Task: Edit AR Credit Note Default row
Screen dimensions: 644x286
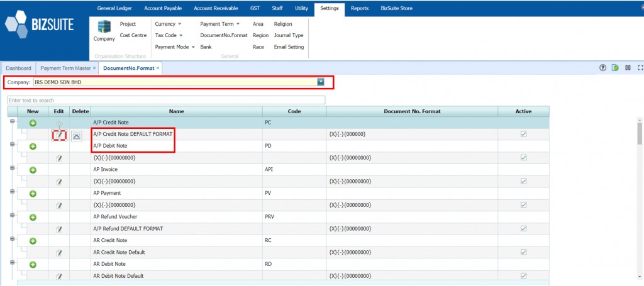Action: 59,252
